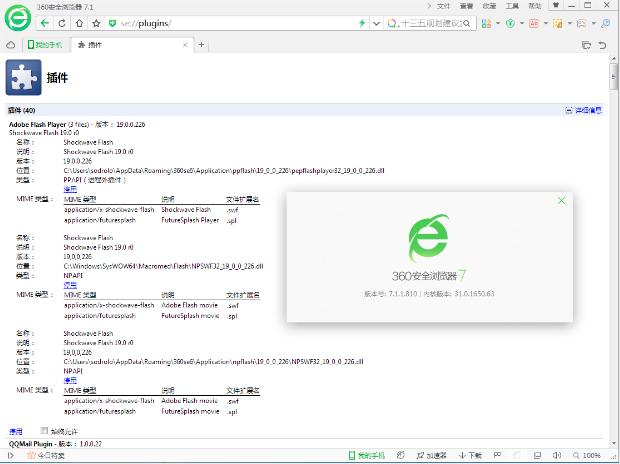Click 停用 link under SysWOW64 NPAPI plugin
The image size is (620, 464).
click(70, 285)
